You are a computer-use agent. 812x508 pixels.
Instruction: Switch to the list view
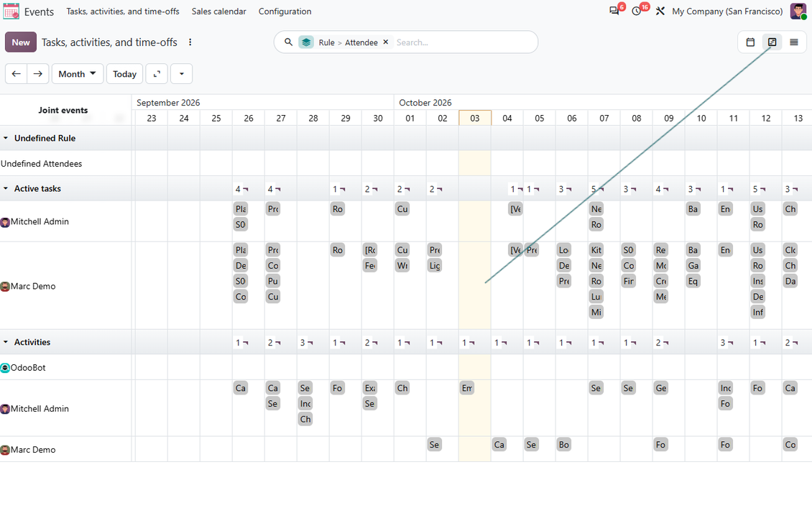pyautogui.click(x=794, y=42)
